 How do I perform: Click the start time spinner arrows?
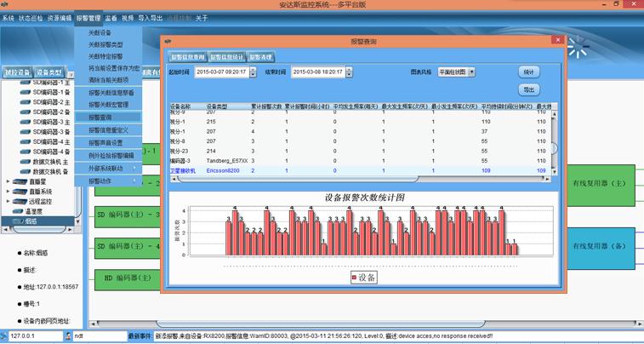coord(253,72)
